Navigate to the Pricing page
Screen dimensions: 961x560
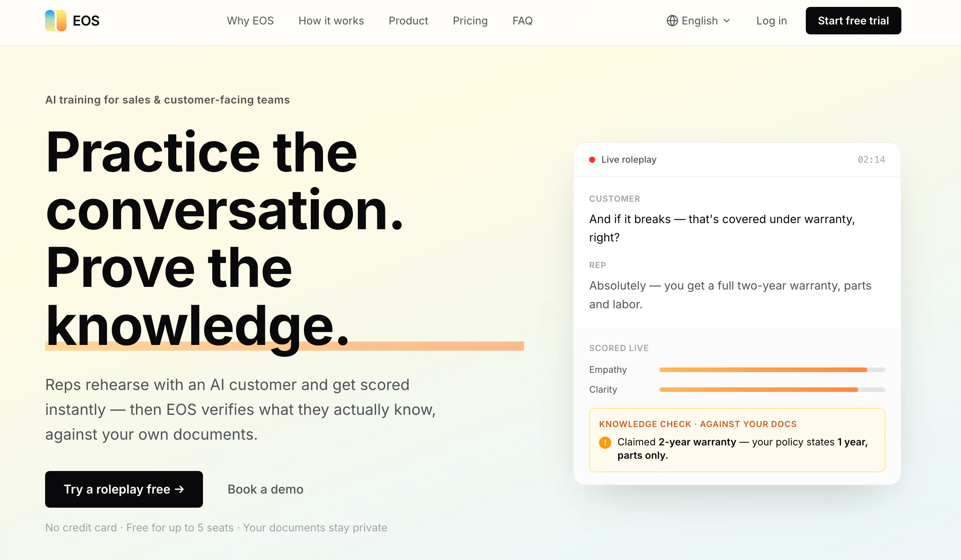pyautogui.click(x=470, y=21)
